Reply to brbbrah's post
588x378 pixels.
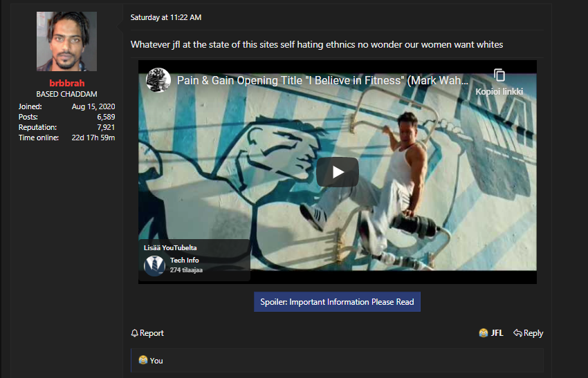coord(528,332)
